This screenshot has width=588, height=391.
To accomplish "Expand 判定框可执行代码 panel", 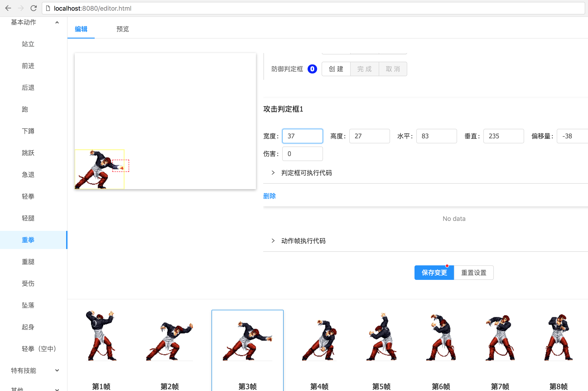I will pyautogui.click(x=306, y=173).
